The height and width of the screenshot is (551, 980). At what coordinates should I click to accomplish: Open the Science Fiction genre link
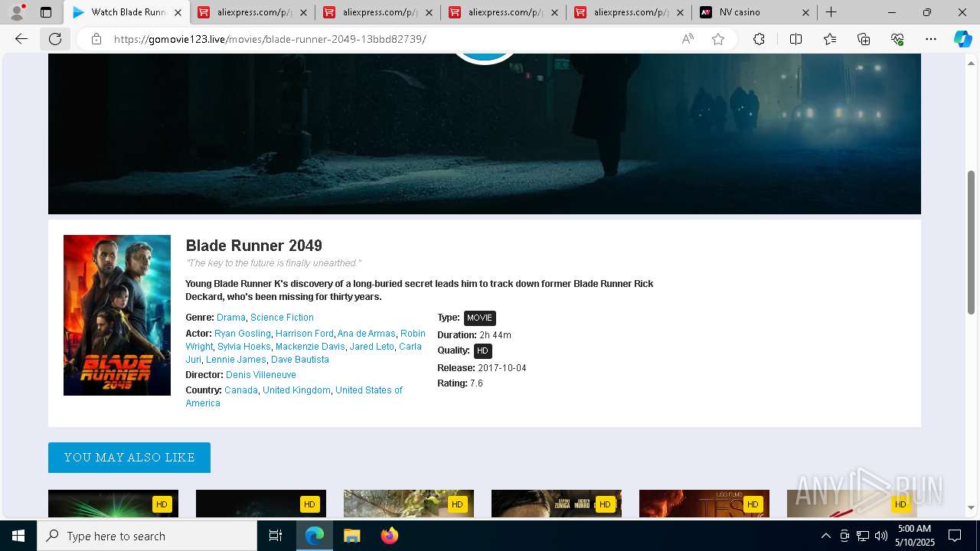pyautogui.click(x=282, y=318)
